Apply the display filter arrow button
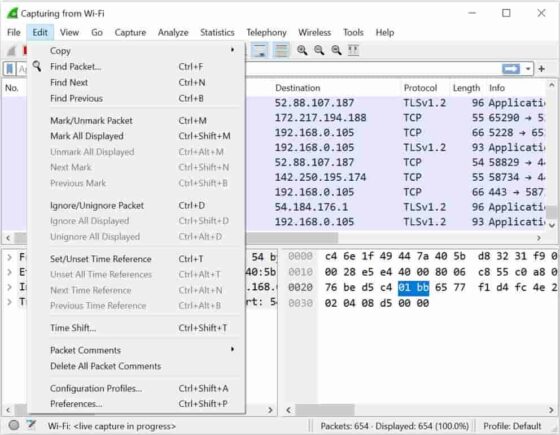 [x=511, y=69]
